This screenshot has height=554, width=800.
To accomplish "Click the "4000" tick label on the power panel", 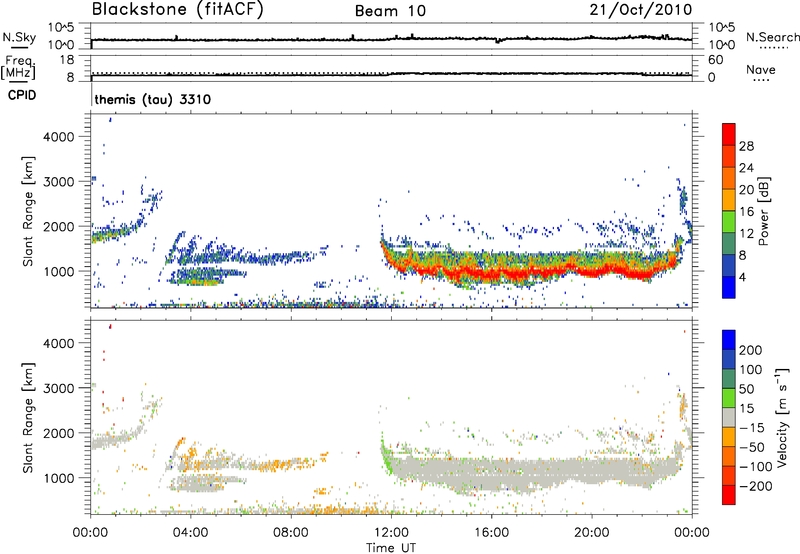I will [58, 137].
